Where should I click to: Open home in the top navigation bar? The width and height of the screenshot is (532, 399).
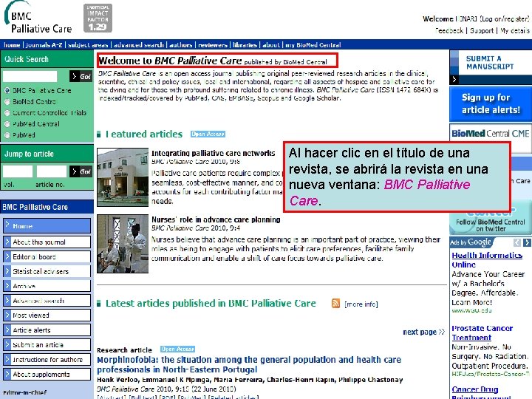tap(12, 45)
